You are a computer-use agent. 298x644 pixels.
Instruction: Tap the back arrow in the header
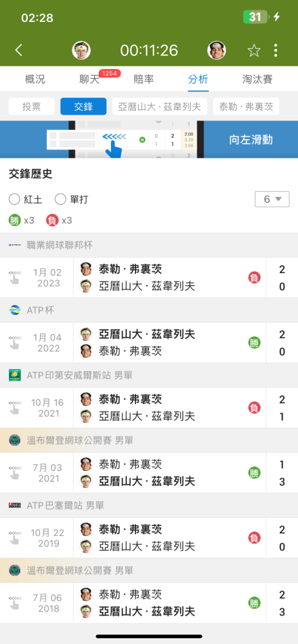click(19, 50)
